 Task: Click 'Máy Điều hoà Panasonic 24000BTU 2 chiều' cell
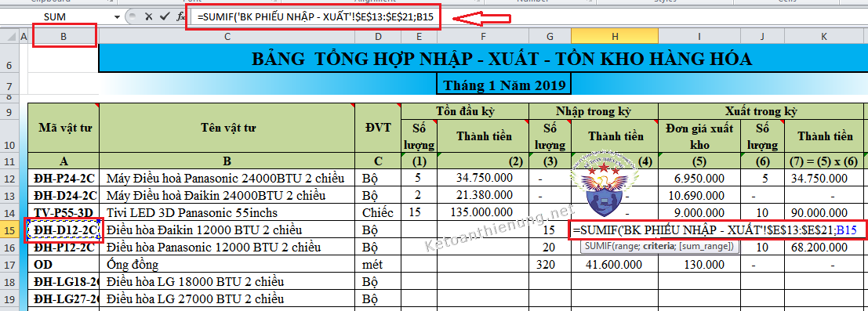coord(227,179)
